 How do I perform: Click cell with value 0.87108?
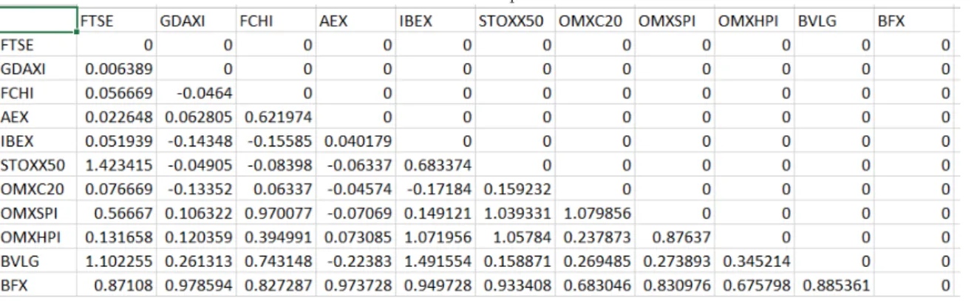[x=118, y=285]
